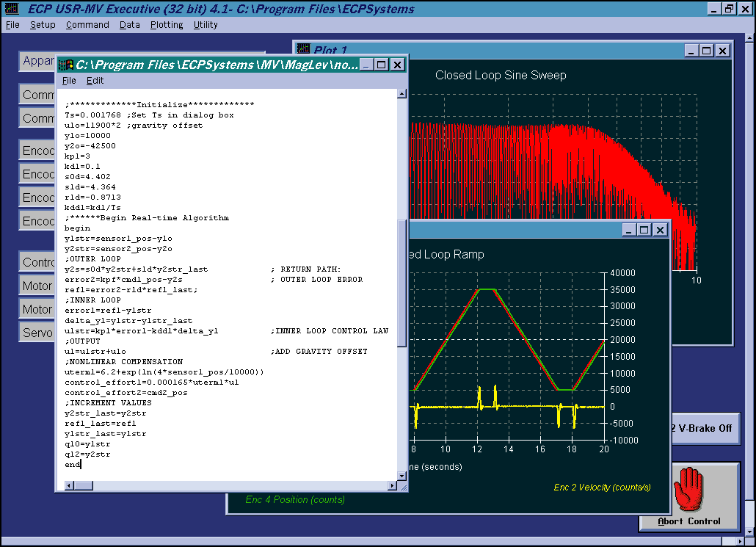Close the Plot 1 window

pos(722,51)
